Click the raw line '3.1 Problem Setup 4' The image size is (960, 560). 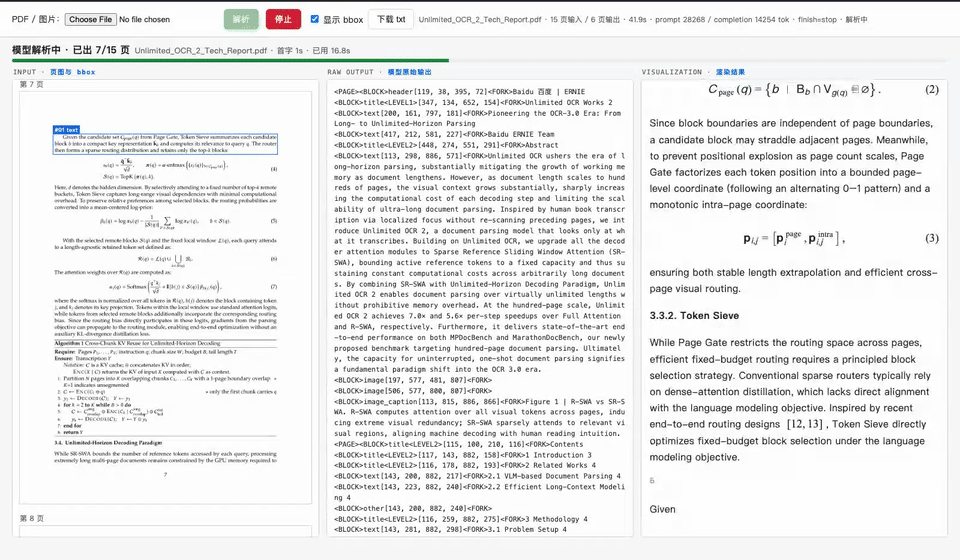coord(450,530)
